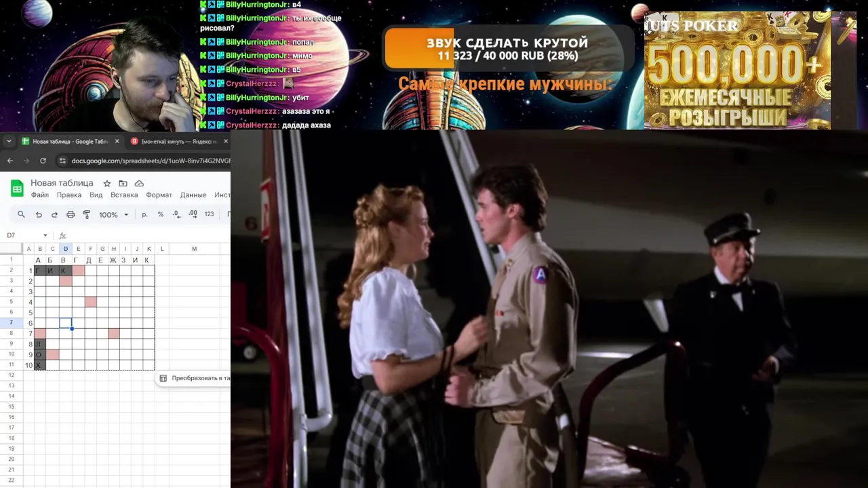Star the Новая таблица document
The width and height of the screenshot is (868, 488).
106,184
